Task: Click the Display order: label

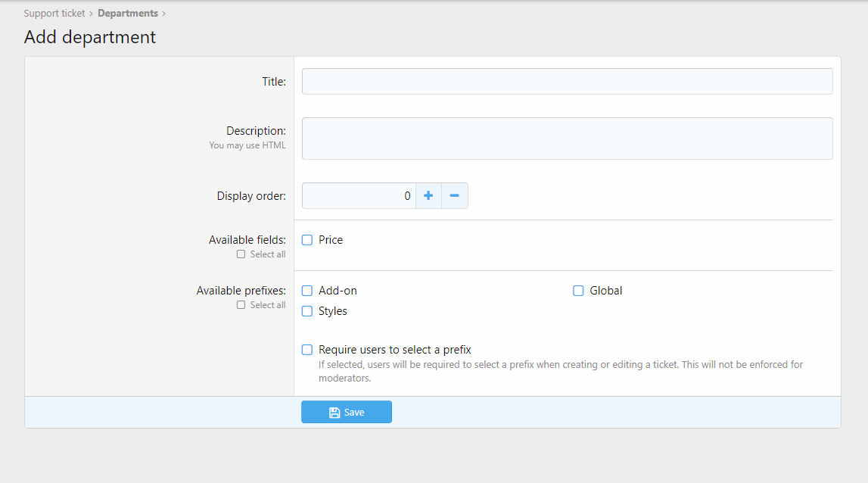Action: (251, 196)
